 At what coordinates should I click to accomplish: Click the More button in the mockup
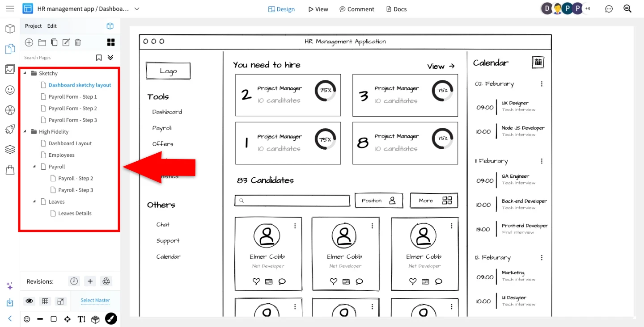point(434,201)
